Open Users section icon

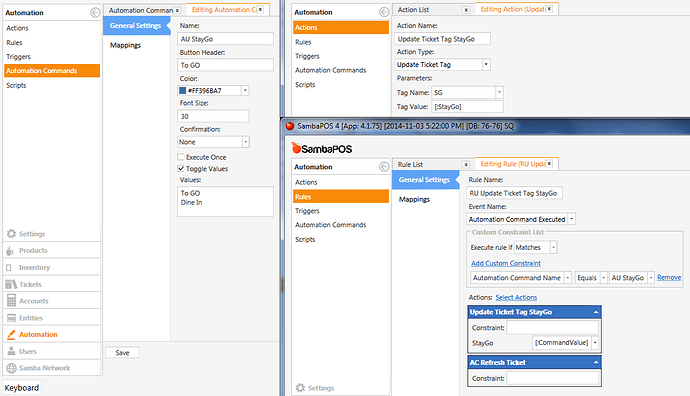click(x=11, y=351)
